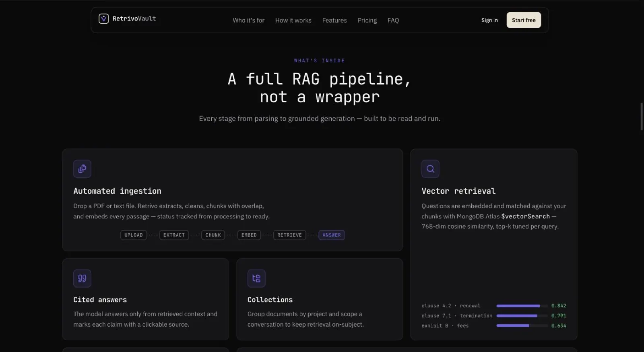Click the Collections heading
The width and height of the screenshot is (644, 352).
point(270,300)
